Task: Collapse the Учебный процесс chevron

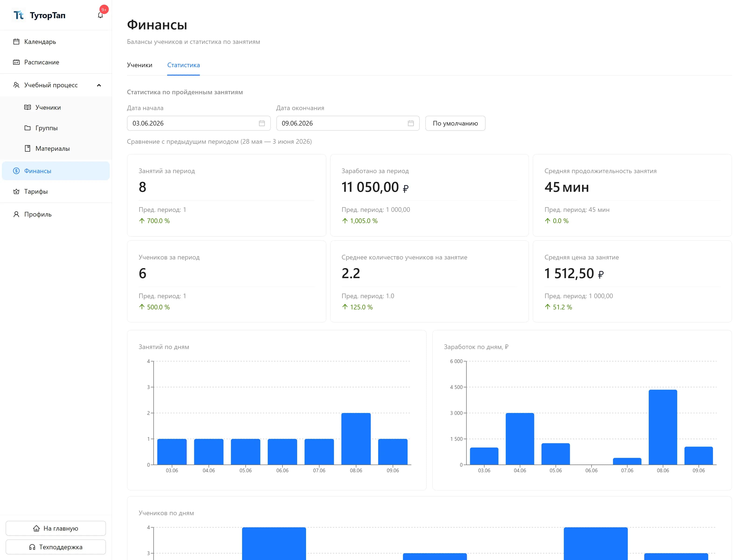Action: (x=99, y=85)
